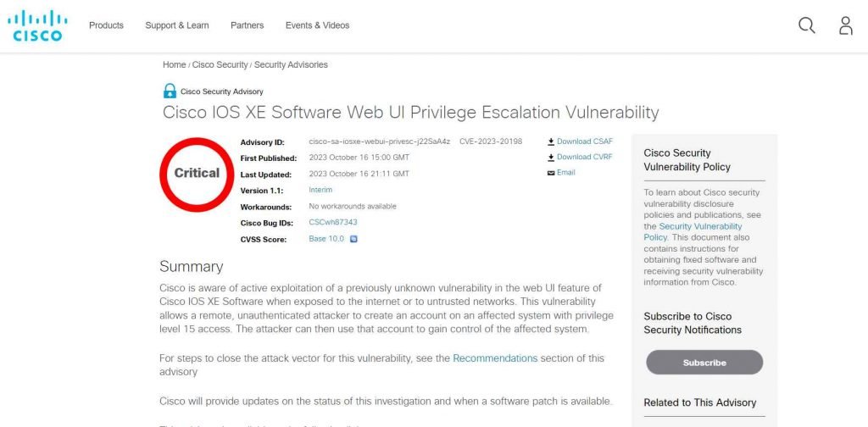Open Cisco bug ID CSCwh87343 link
Viewport: 868px width, 427px height.
pyautogui.click(x=333, y=222)
